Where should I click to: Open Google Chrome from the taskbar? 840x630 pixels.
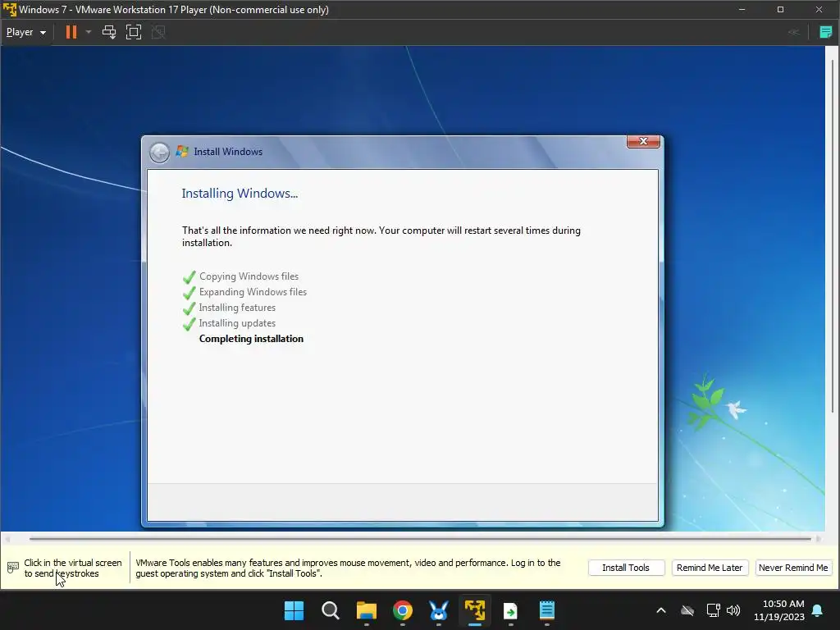click(402, 610)
